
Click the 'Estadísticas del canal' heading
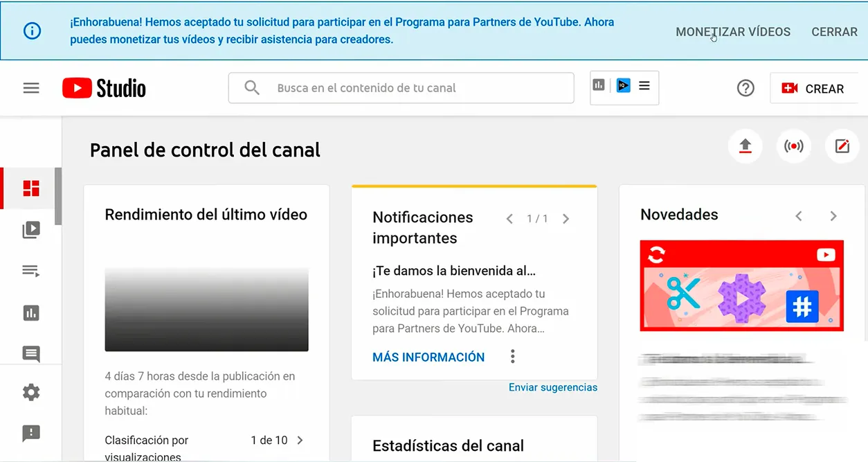pos(448,446)
